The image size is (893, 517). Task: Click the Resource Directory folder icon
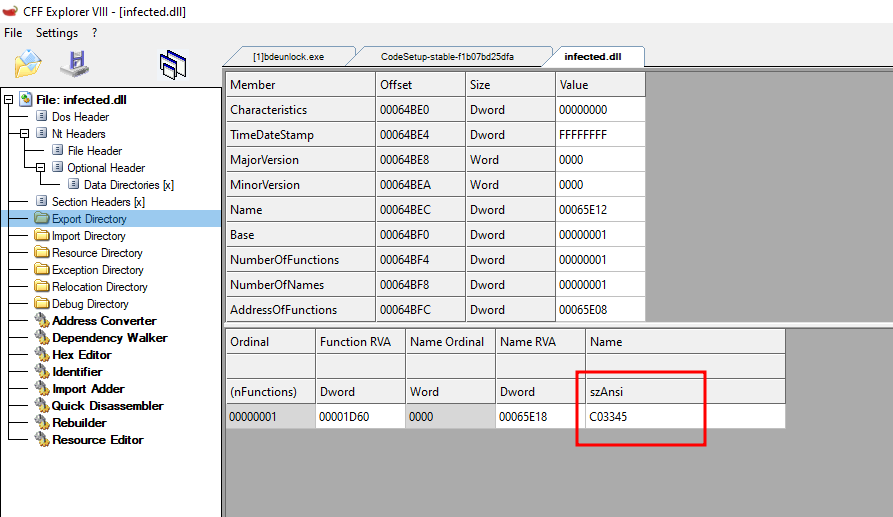pos(42,253)
